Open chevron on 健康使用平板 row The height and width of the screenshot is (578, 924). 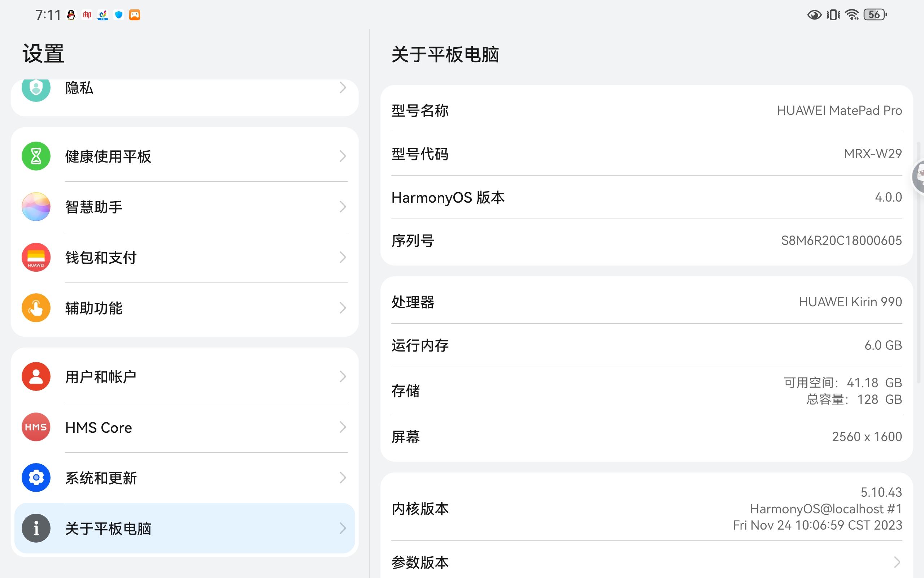tap(343, 156)
